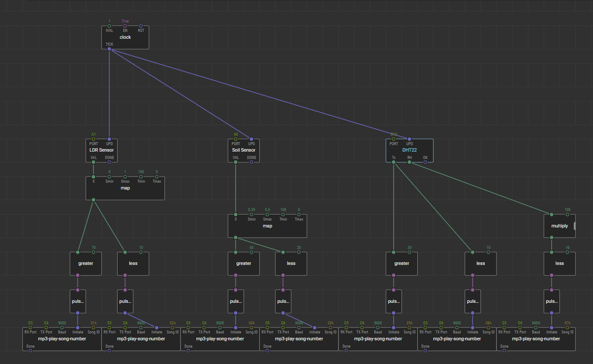This screenshot has height=364, width=593.
Task: Select mp3-play-song-number node with Song ID 02h
Action: 141,339
